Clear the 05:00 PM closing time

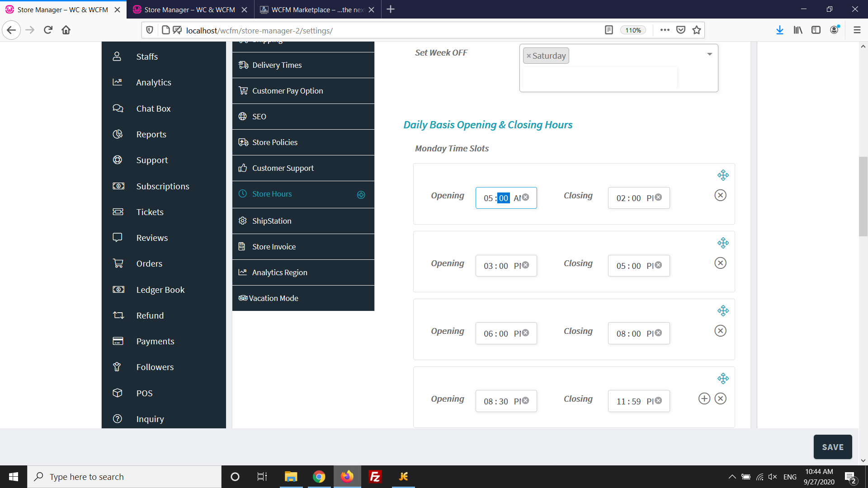click(x=658, y=265)
